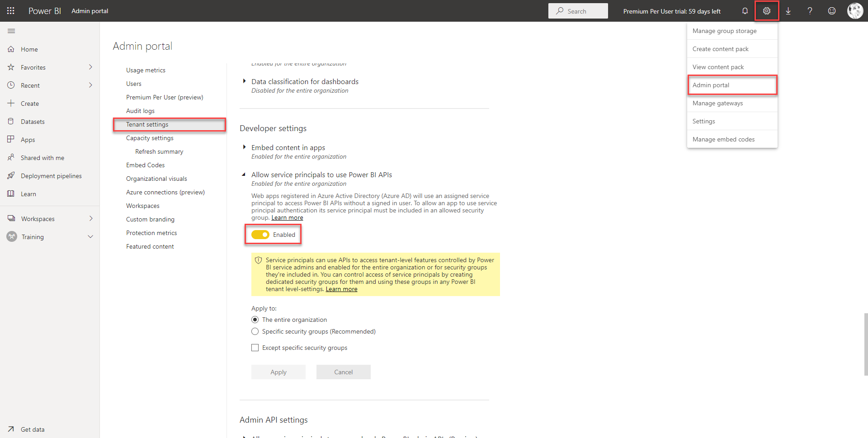
Task: Select View content pack menu item
Action: point(732,67)
